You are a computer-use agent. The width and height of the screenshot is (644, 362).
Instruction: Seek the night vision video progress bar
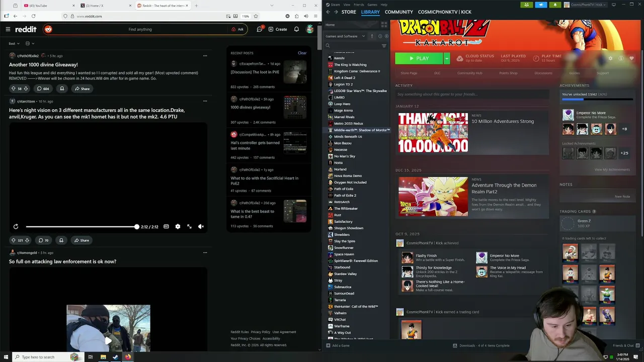[82, 227]
